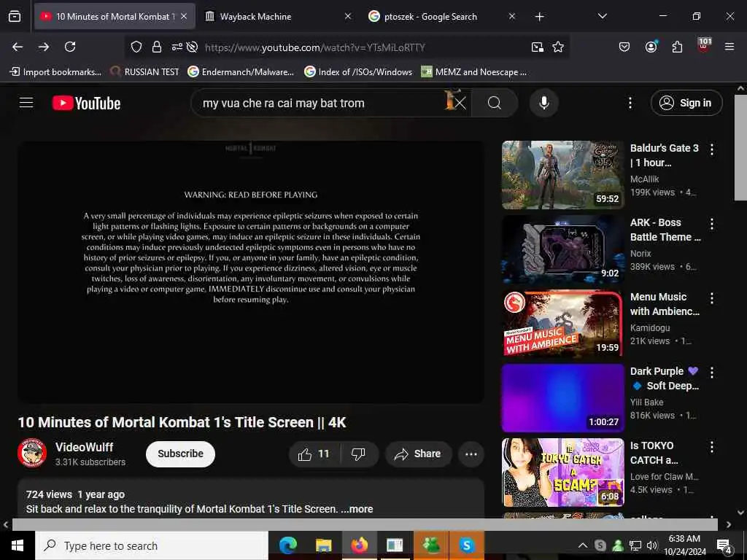Open the Windows Start menu
Screen dimensions: 747x560
tap(18, 545)
